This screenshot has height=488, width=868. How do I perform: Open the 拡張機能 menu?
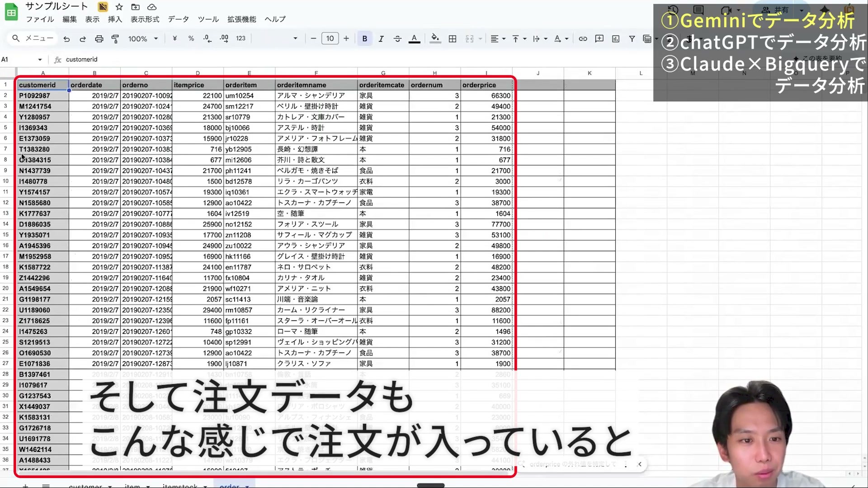242,19
